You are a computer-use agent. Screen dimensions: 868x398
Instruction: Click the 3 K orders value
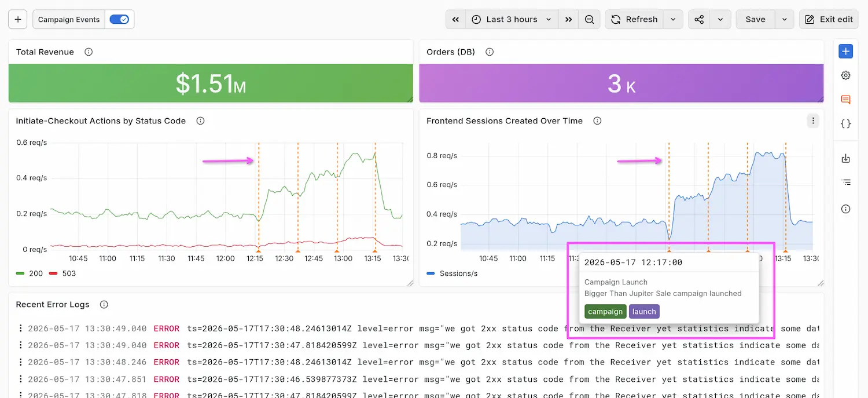tap(621, 84)
